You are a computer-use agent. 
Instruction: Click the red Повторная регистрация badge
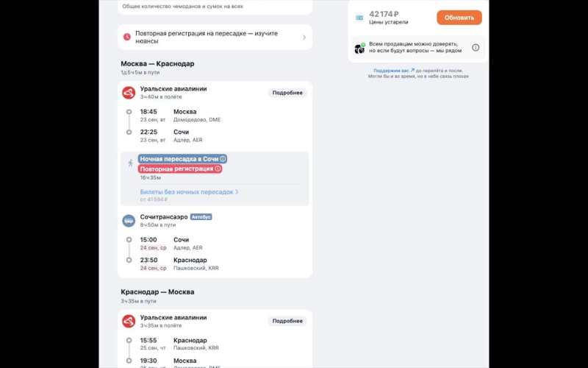point(176,169)
